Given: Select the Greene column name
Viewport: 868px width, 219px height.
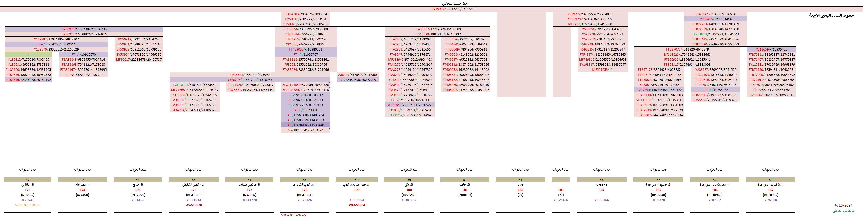Looking at the screenshot, I should click(601, 185).
